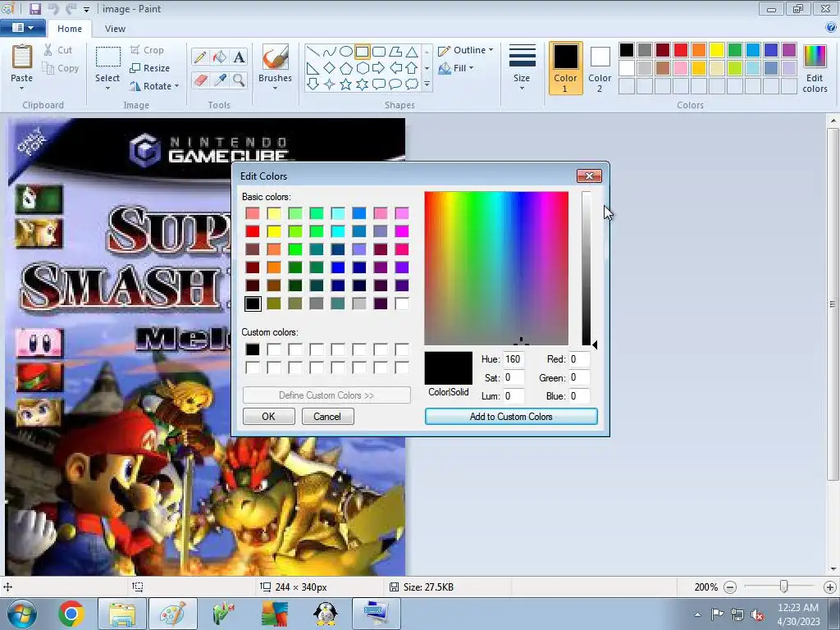Click the Paste clipboard icon
Viewport: 840px width, 630px height.
[x=22, y=57]
